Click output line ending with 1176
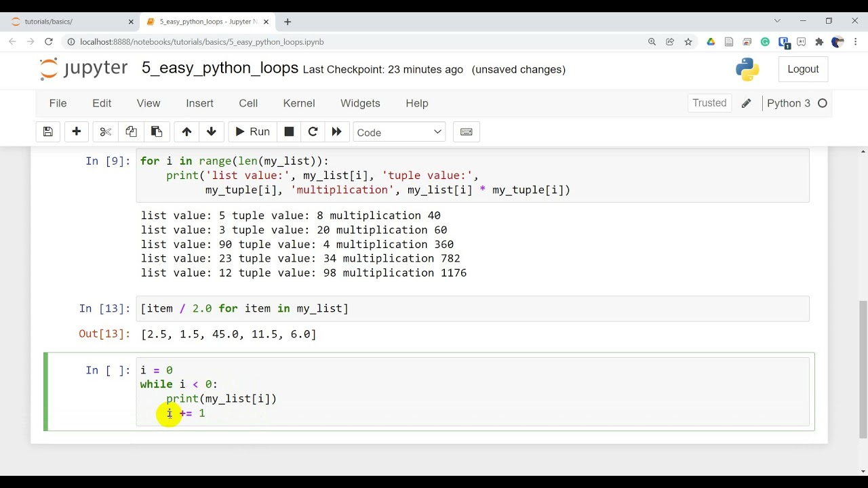Image resolution: width=868 pixels, height=488 pixels. [x=304, y=273]
